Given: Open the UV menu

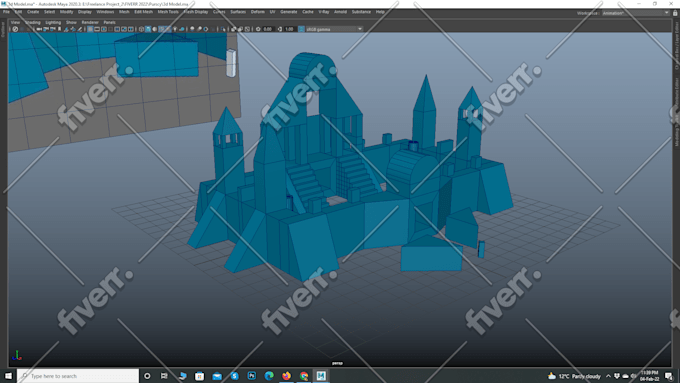Looking at the screenshot, I should coord(272,12).
